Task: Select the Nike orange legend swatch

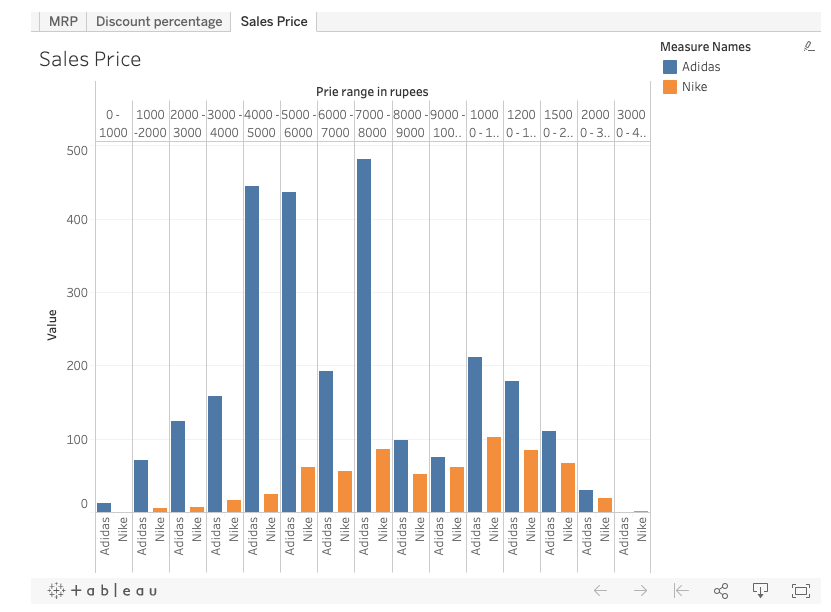Action: pyautogui.click(x=670, y=87)
